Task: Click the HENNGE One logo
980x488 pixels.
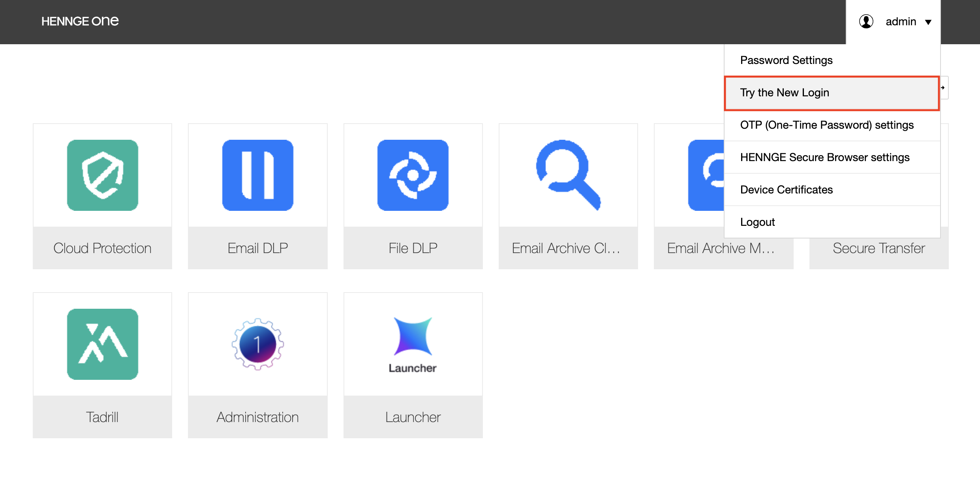Action: point(80,21)
